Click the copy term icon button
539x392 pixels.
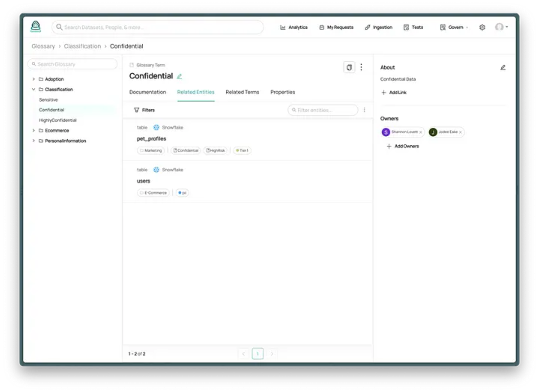coord(349,67)
